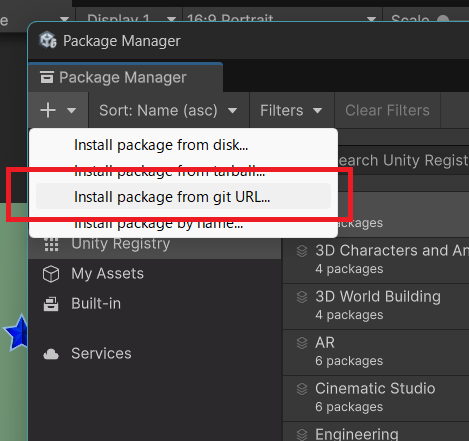The image size is (469, 441).
Task: Adjust the Scale slider in Game view
Action: (443, 19)
